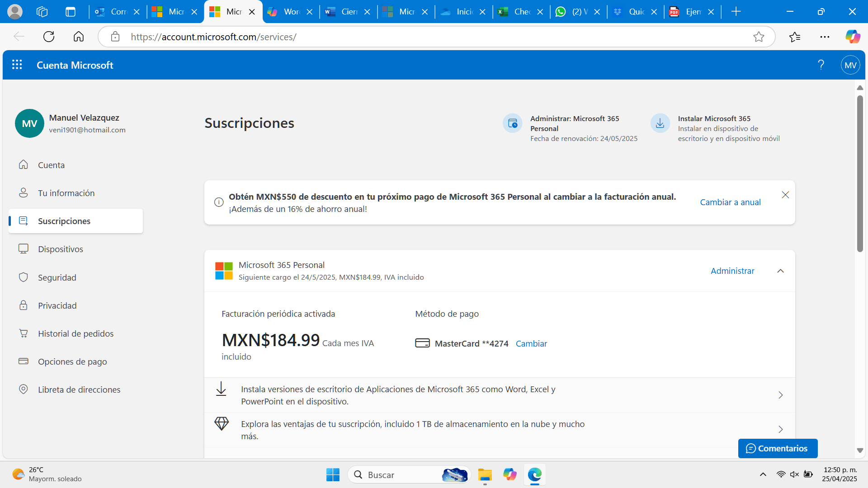Screen dimensions: 868x488
Task: Expand the install desktop apps row chevron
Action: (780, 395)
